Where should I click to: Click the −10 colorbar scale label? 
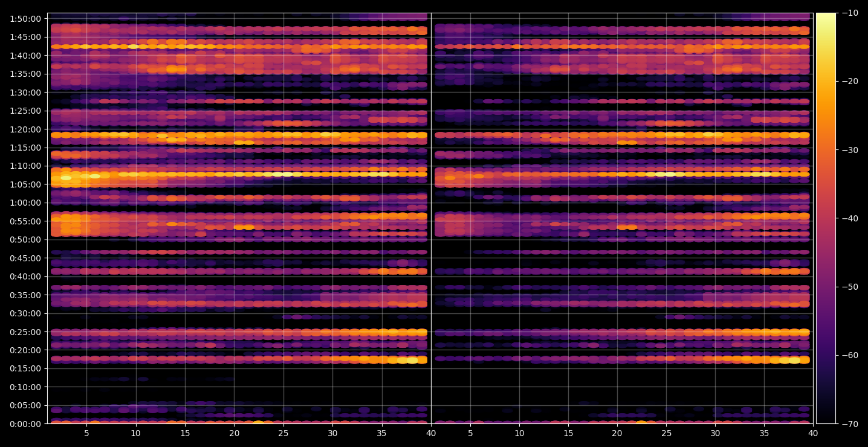coord(850,13)
